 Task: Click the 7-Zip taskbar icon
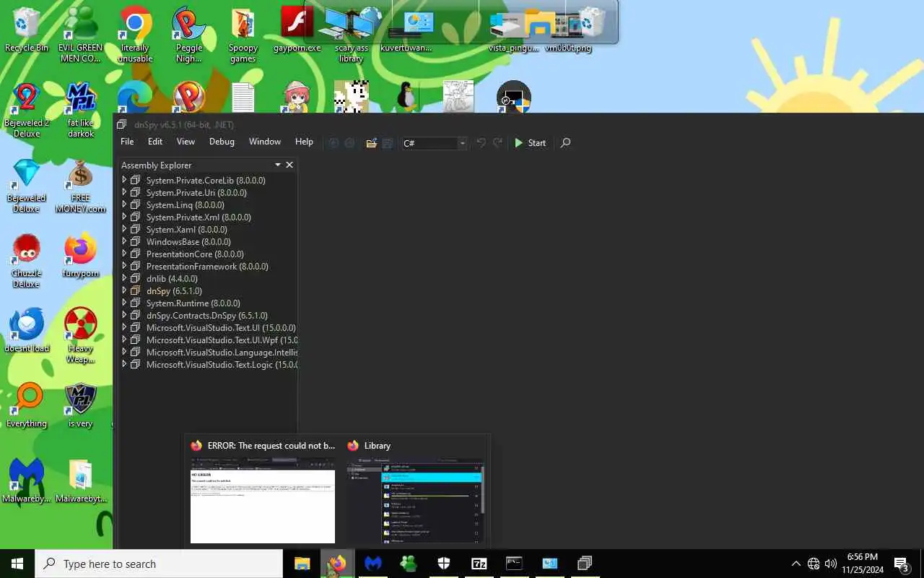479,564
